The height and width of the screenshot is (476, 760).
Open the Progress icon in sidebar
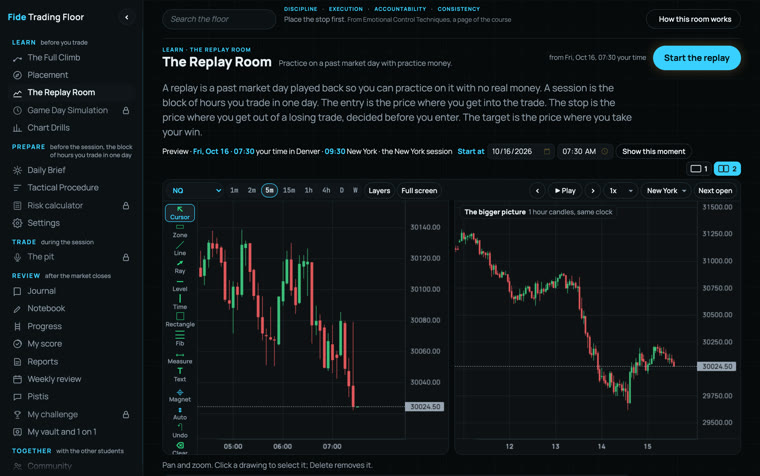(x=17, y=327)
